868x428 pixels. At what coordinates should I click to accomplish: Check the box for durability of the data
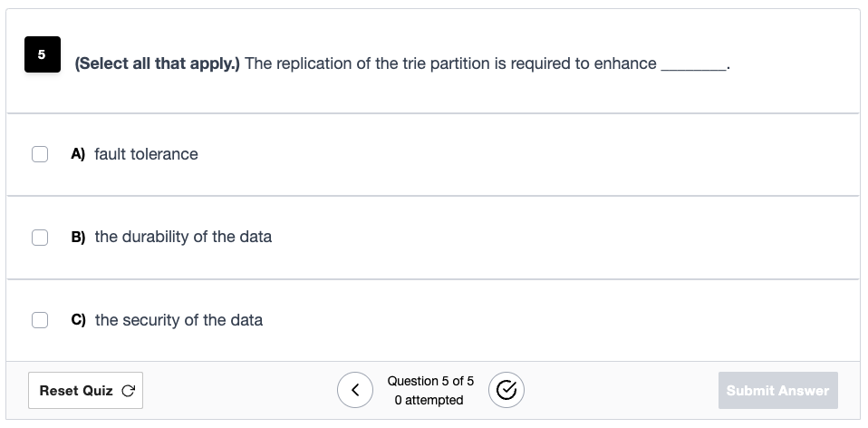point(40,238)
